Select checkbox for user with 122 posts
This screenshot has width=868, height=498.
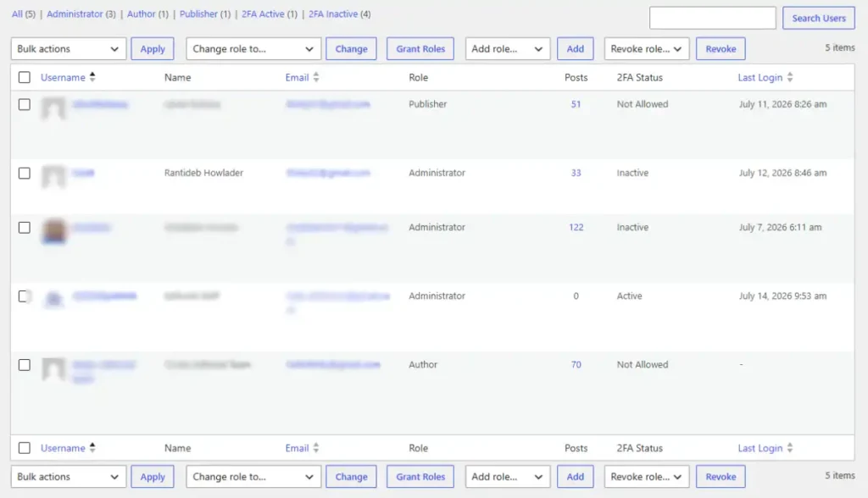pyautogui.click(x=25, y=228)
